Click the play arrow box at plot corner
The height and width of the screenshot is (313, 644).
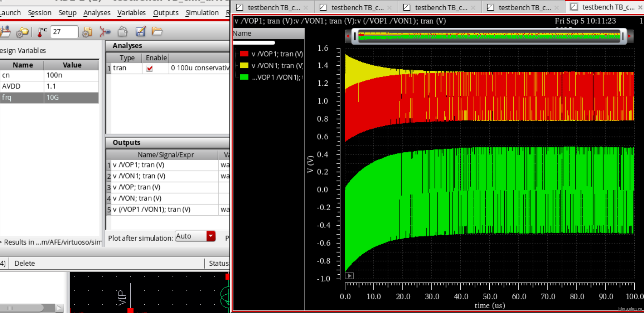coord(349,276)
